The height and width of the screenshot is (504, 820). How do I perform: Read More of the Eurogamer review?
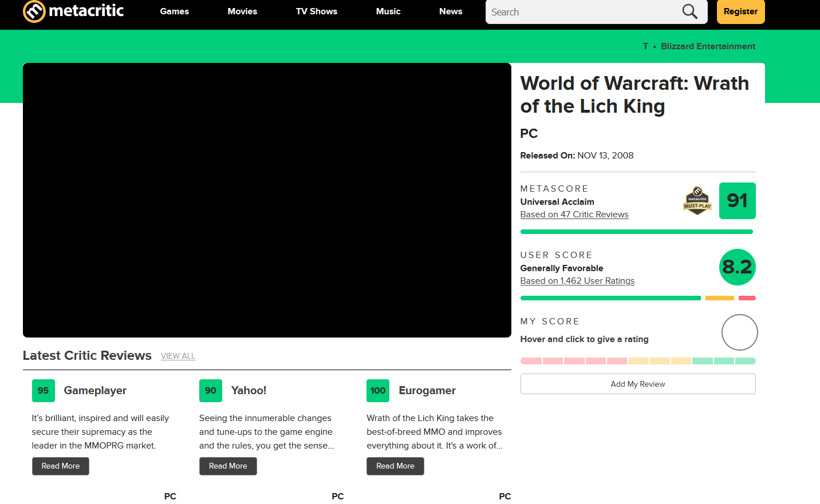[395, 466]
